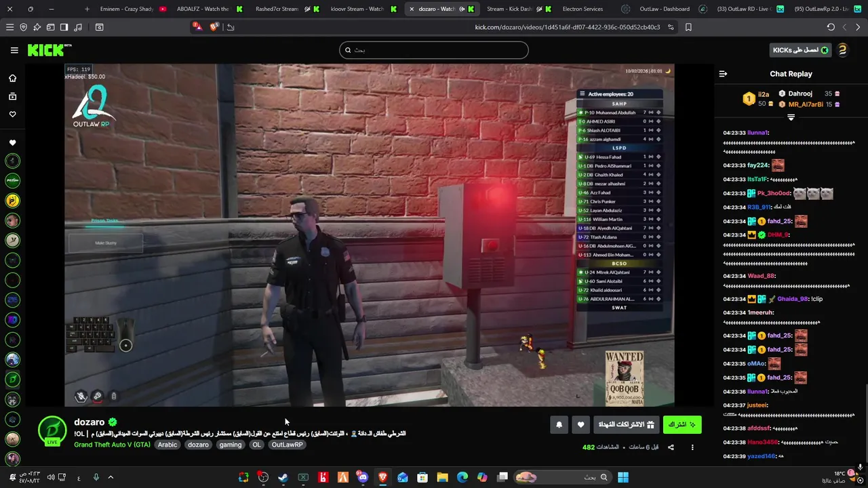Click the Windows Start button
The width and height of the screenshot is (868, 488).
623,477
